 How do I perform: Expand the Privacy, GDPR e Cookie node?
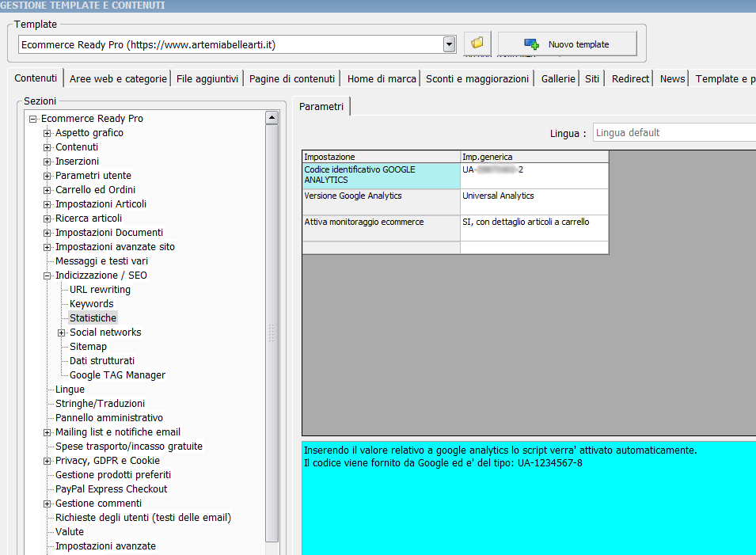(47, 461)
